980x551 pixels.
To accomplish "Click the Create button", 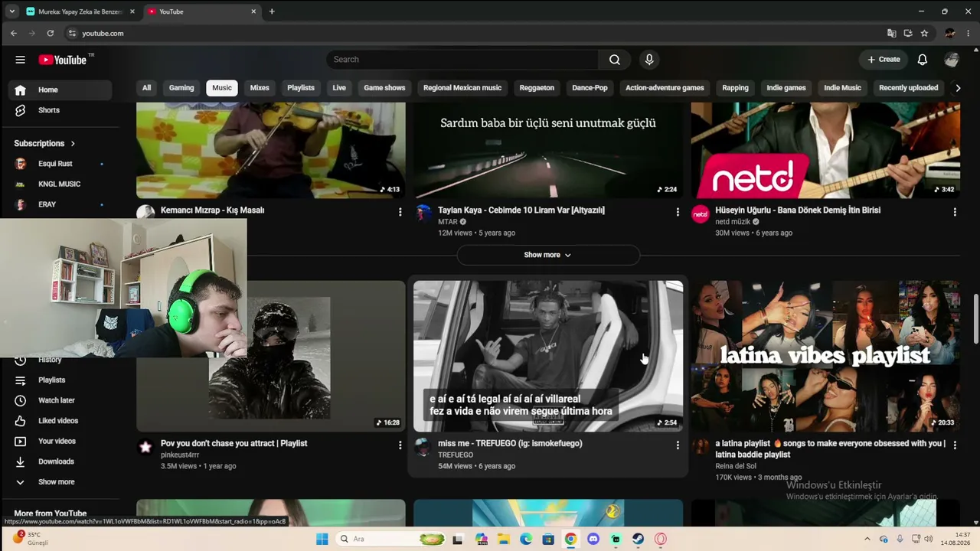I will click(x=884, y=60).
